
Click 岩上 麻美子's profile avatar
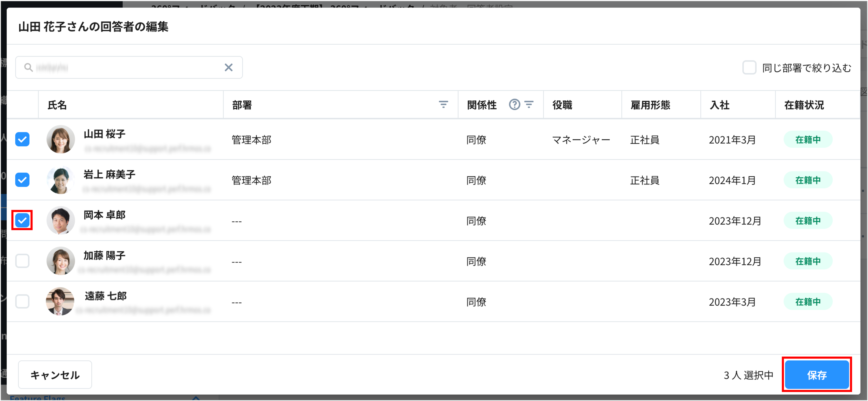pyautogui.click(x=61, y=180)
